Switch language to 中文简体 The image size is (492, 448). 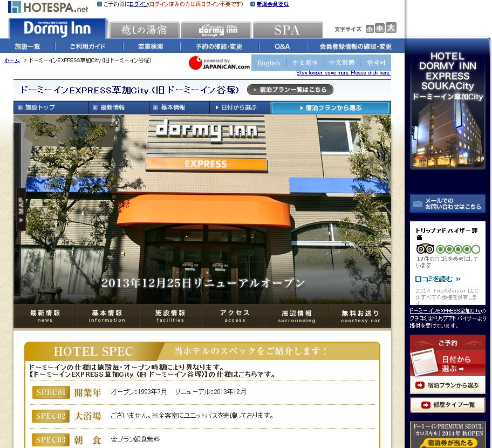pos(305,63)
